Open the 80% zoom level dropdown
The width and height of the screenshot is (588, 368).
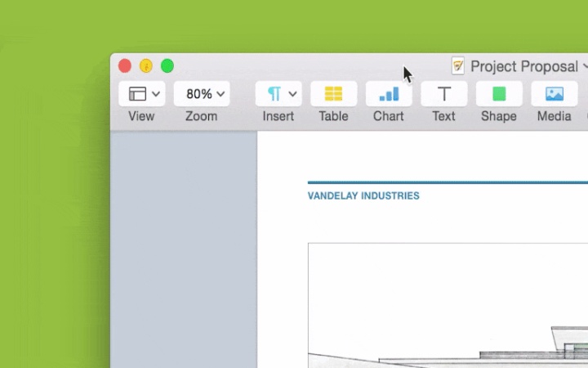tap(202, 94)
